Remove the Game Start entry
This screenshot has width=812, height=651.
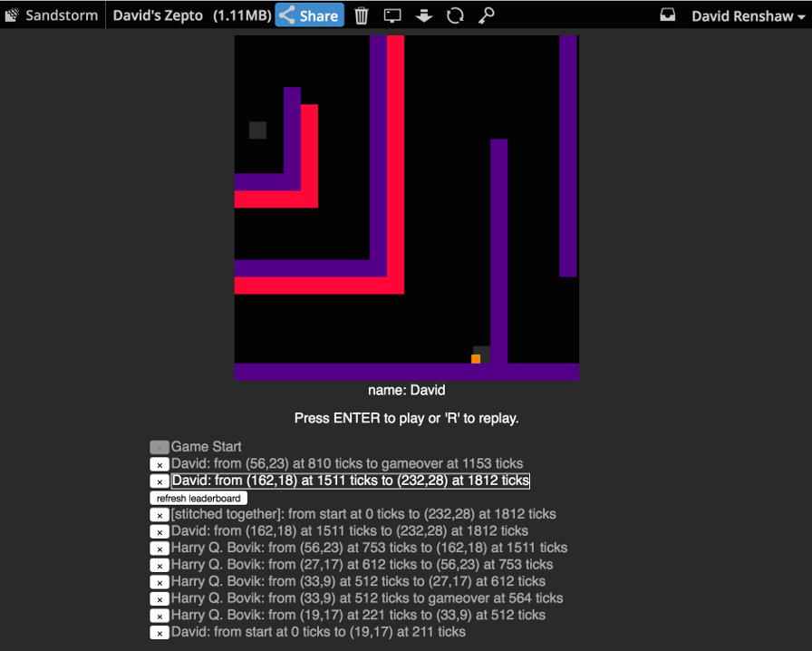159,447
